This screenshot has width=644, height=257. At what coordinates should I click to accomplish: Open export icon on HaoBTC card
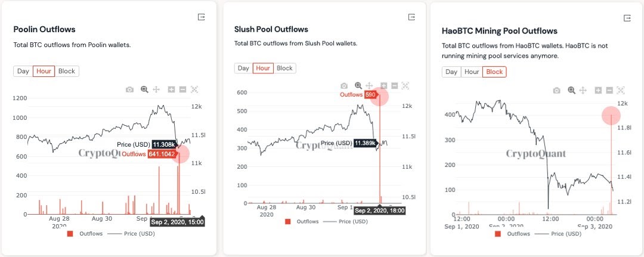[627, 18]
